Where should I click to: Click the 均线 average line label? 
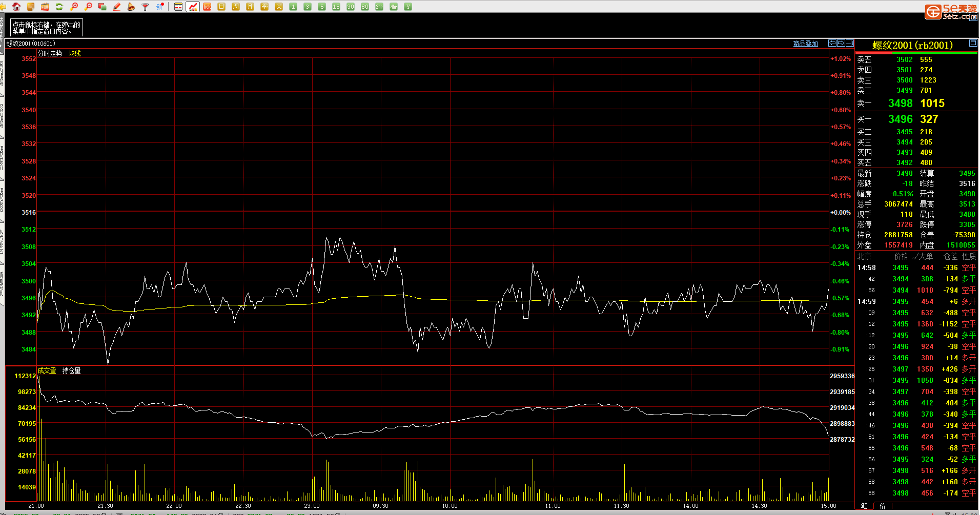pyautogui.click(x=75, y=53)
